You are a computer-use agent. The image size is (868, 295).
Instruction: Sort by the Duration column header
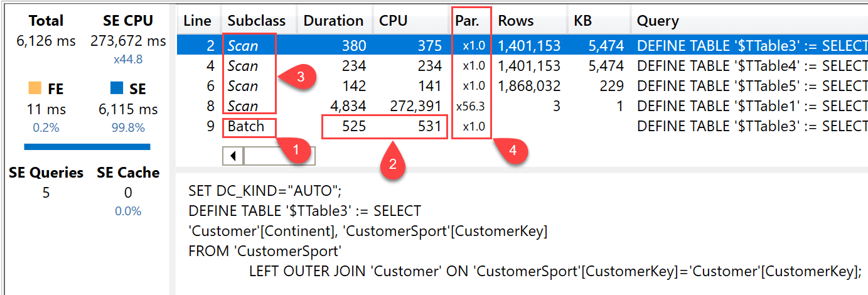pyautogui.click(x=335, y=21)
